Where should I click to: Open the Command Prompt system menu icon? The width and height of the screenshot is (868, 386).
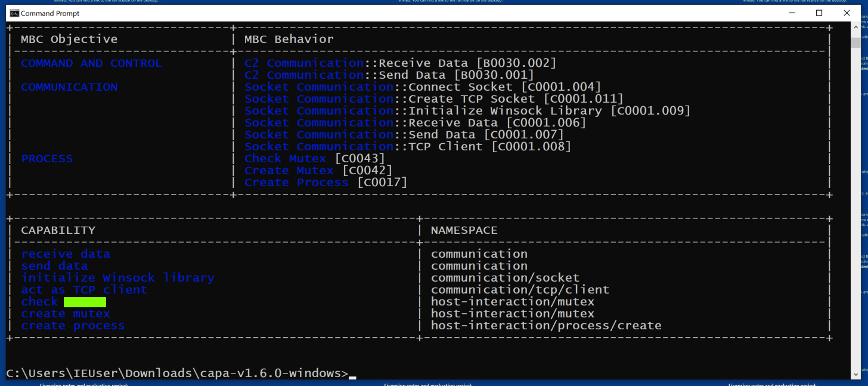click(14, 13)
